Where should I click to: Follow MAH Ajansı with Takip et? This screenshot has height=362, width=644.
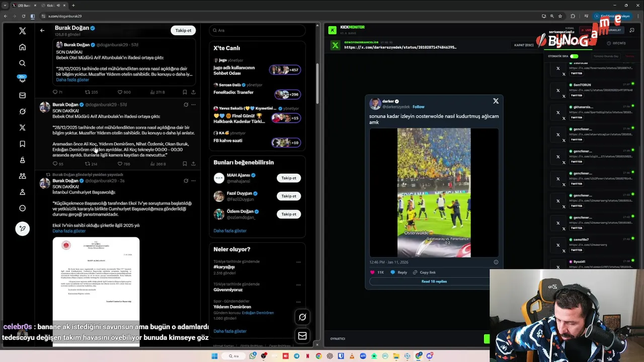point(289,178)
